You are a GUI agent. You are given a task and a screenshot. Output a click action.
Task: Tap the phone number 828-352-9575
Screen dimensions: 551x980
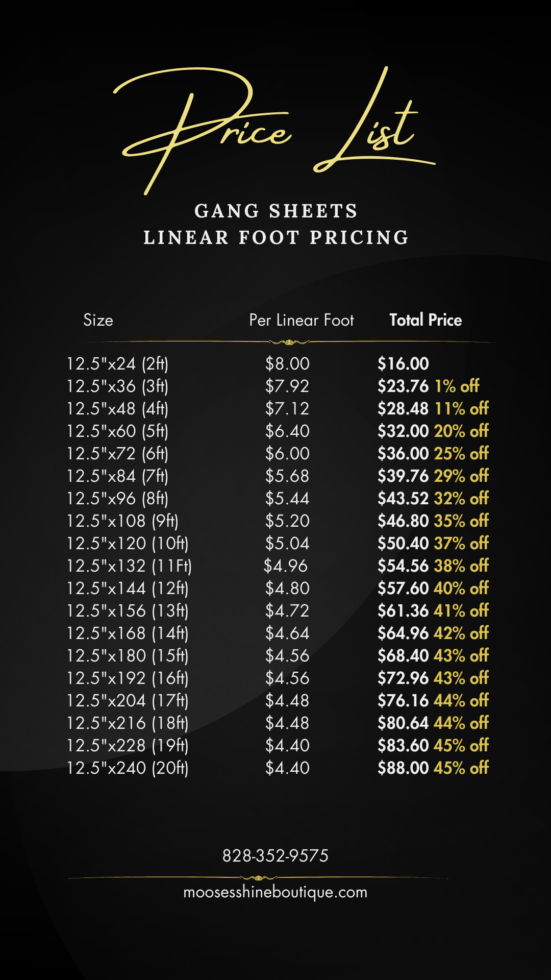point(275,855)
